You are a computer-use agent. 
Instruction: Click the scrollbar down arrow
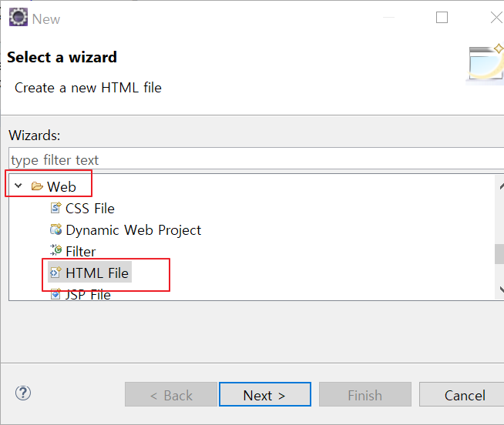pyautogui.click(x=500, y=289)
